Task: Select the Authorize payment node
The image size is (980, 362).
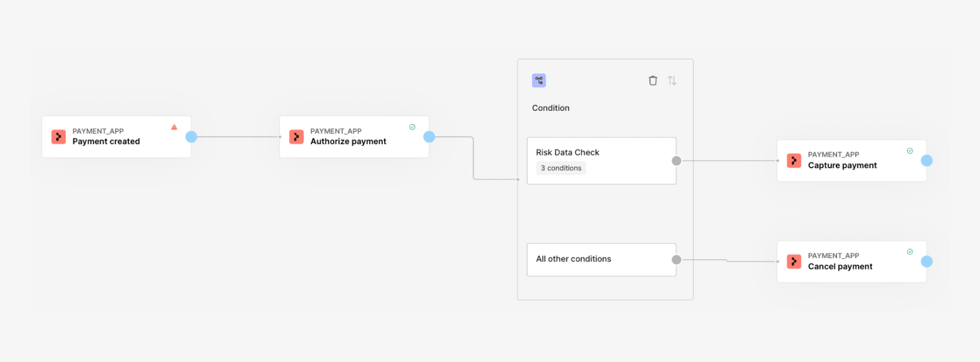Action: tap(354, 136)
